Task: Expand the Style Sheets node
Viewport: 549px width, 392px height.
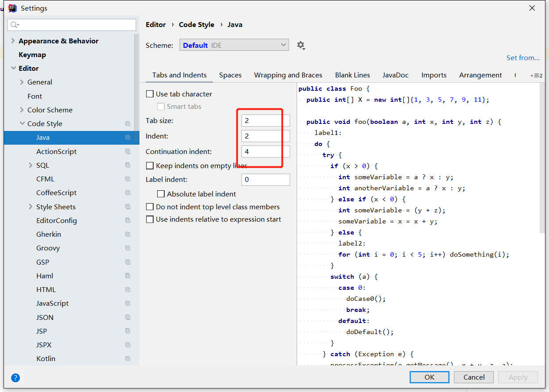Action: 31,207
